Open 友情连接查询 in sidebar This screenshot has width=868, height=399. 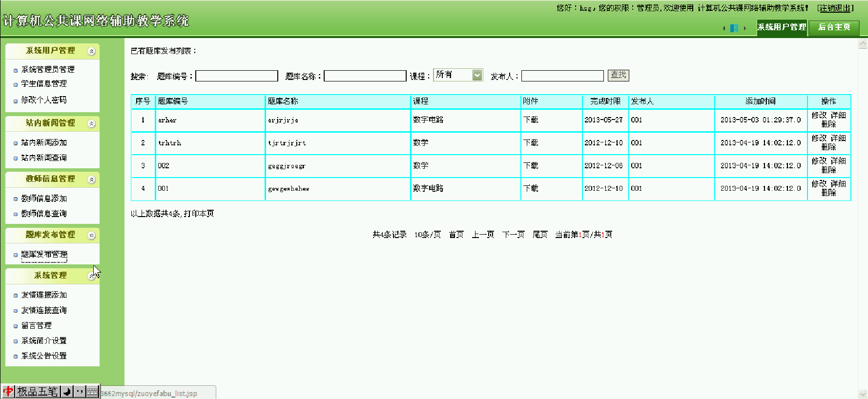click(x=44, y=310)
